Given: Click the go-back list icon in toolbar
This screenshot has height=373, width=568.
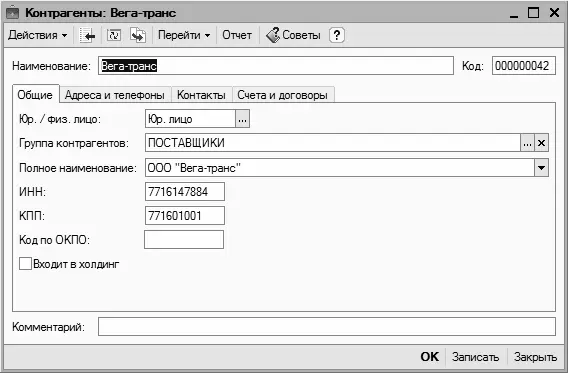Looking at the screenshot, I should (88, 35).
